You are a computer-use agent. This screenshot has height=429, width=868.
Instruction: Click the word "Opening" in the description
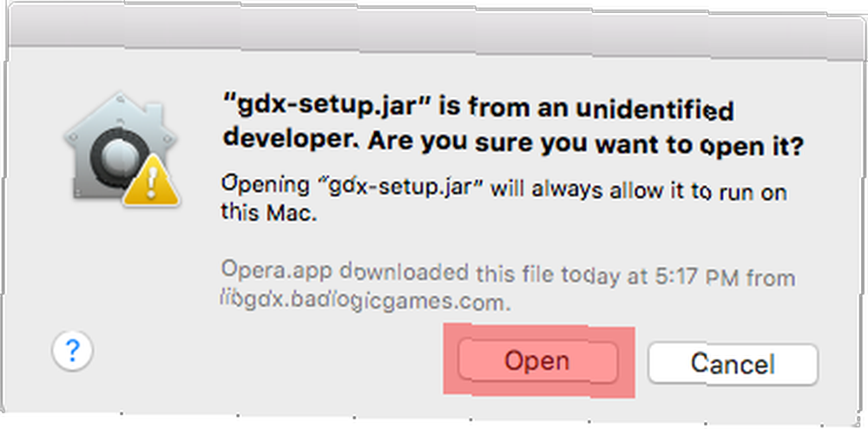click(x=265, y=186)
